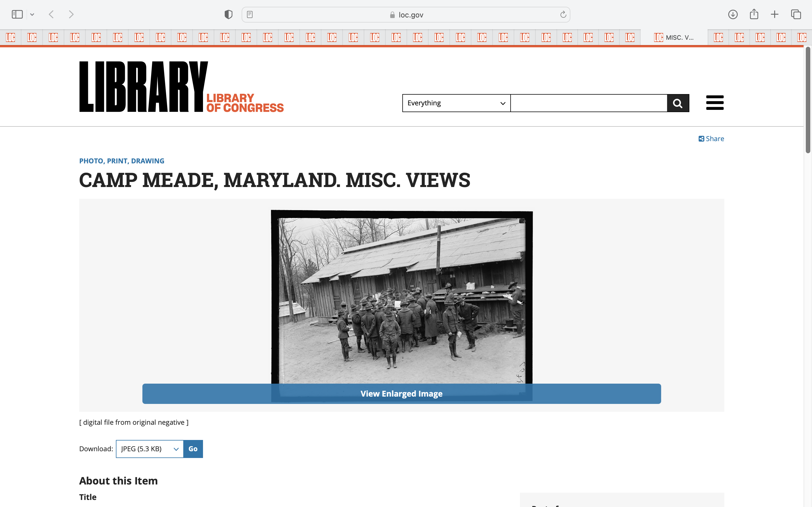Click View Enlarged Image button
The width and height of the screenshot is (812, 507).
coord(401,394)
